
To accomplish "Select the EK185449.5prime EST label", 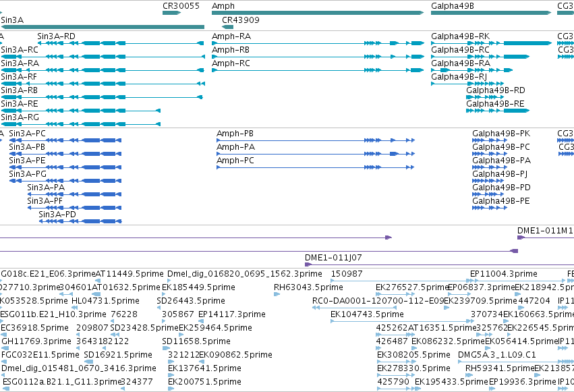I will coord(198,287).
